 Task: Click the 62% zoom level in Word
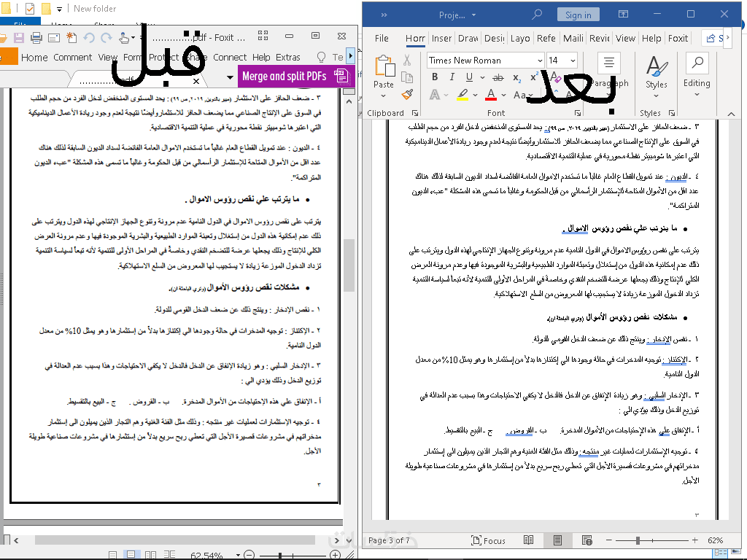click(715, 540)
